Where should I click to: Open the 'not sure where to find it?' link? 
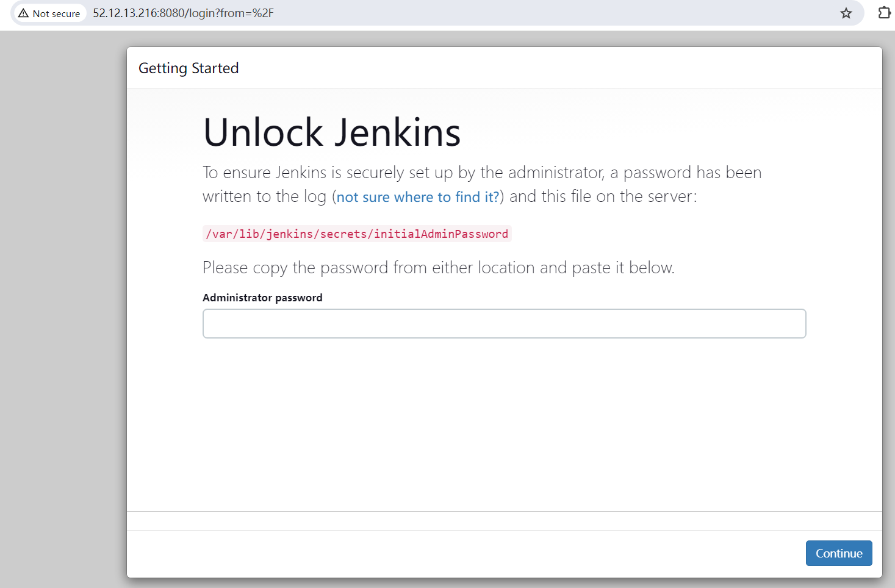418,197
